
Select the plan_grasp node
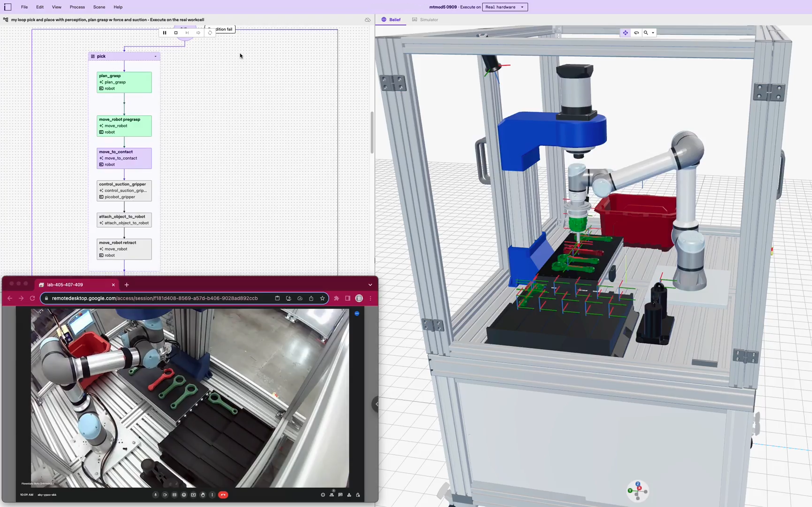pos(124,82)
